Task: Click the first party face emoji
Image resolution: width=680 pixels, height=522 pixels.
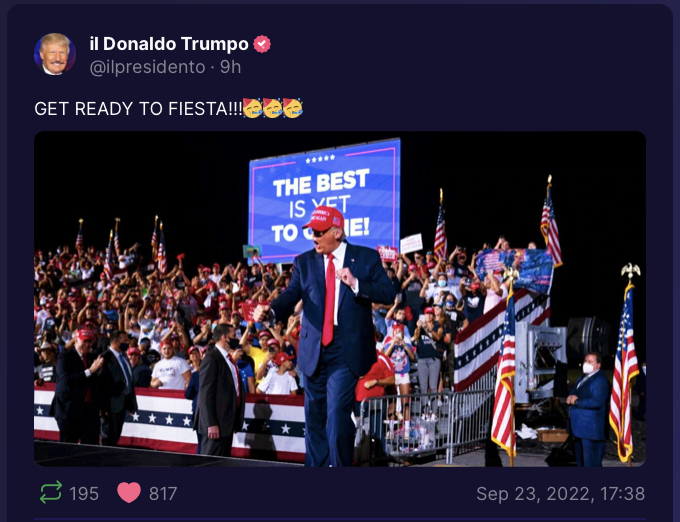Action: (x=252, y=108)
